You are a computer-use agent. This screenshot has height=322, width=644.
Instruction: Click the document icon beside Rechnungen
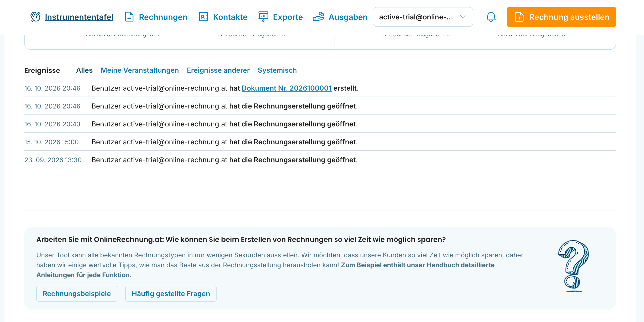[x=129, y=17]
